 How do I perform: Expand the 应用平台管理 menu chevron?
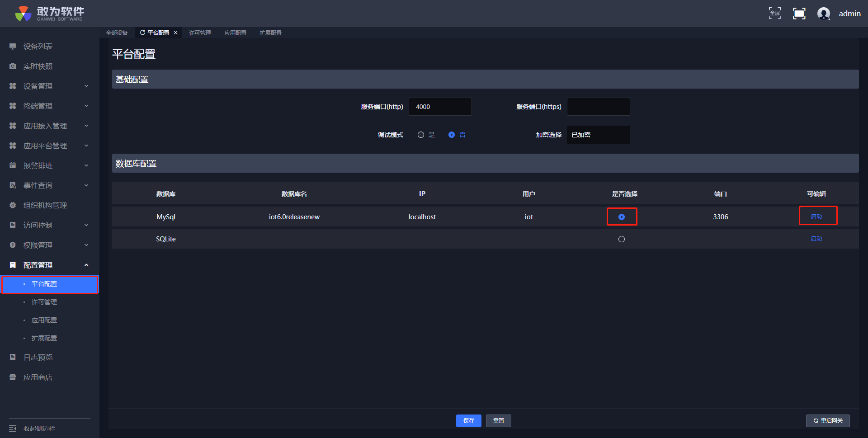click(x=86, y=146)
